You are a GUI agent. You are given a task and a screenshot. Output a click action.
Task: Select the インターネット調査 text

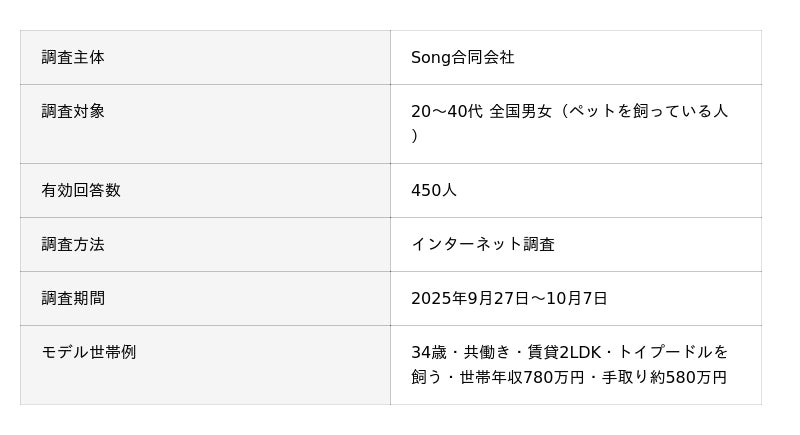pos(482,244)
